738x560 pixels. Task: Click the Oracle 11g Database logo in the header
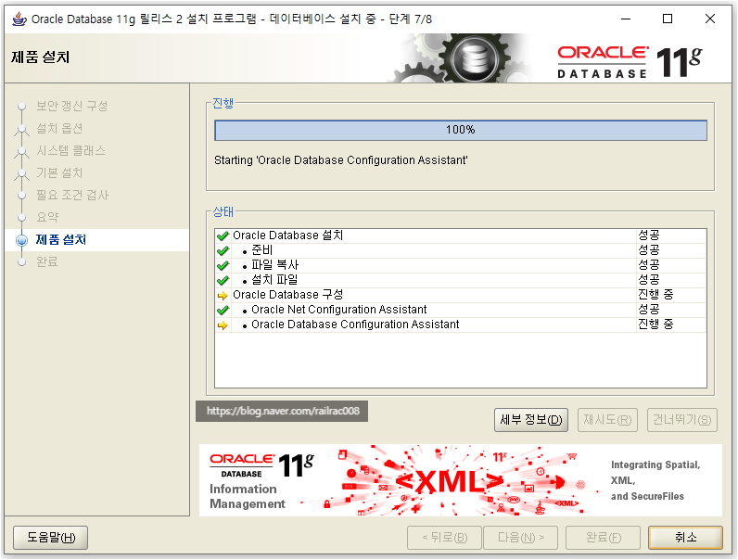coord(630,61)
